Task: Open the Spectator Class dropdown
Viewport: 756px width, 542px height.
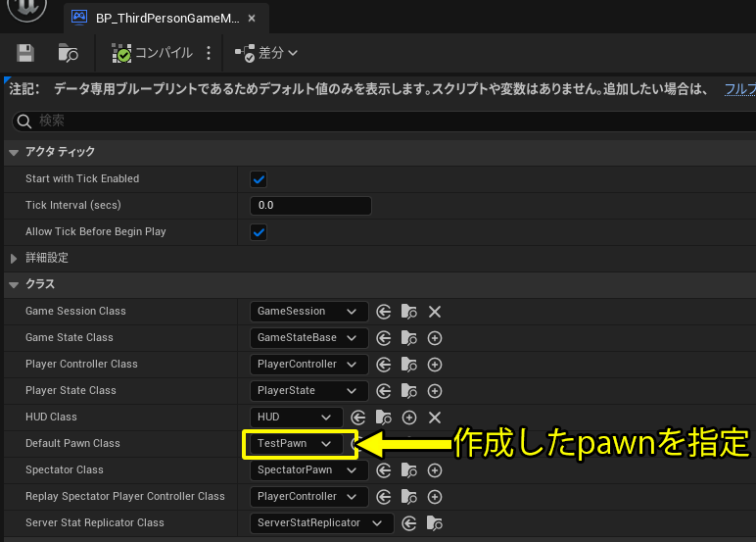Action: (x=309, y=470)
